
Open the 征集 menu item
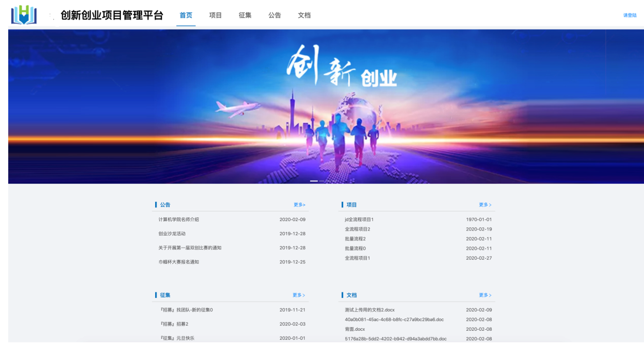tap(245, 15)
